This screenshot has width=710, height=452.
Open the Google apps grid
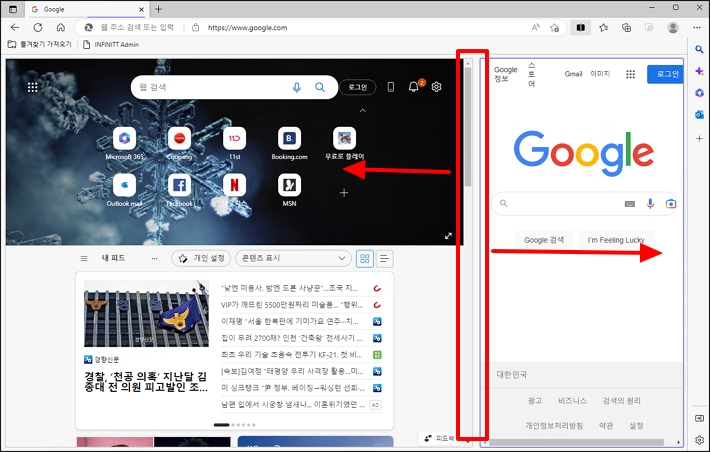630,74
